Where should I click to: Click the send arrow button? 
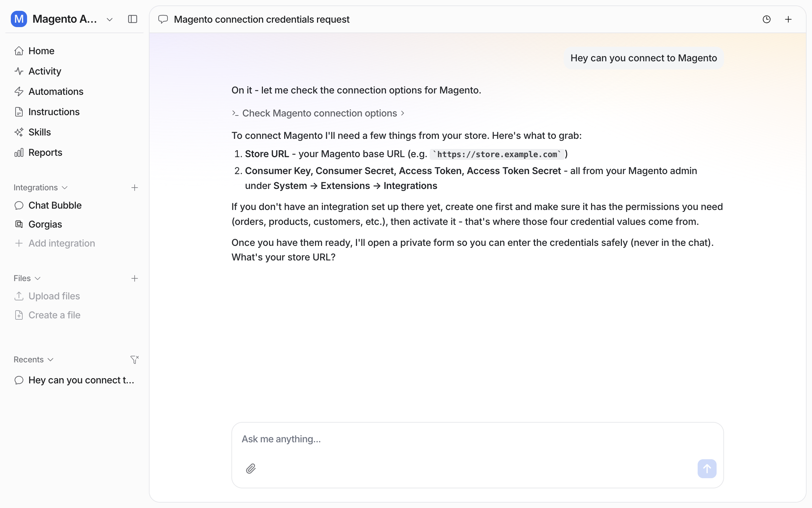[x=707, y=469]
